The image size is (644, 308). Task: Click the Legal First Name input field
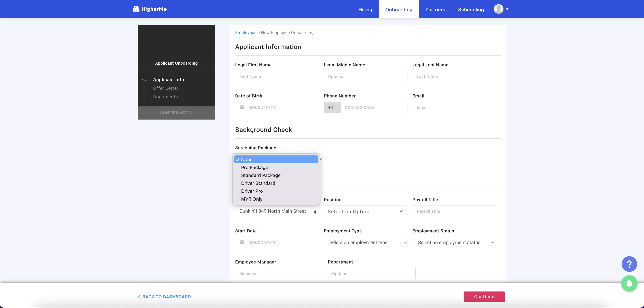click(x=277, y=76)
